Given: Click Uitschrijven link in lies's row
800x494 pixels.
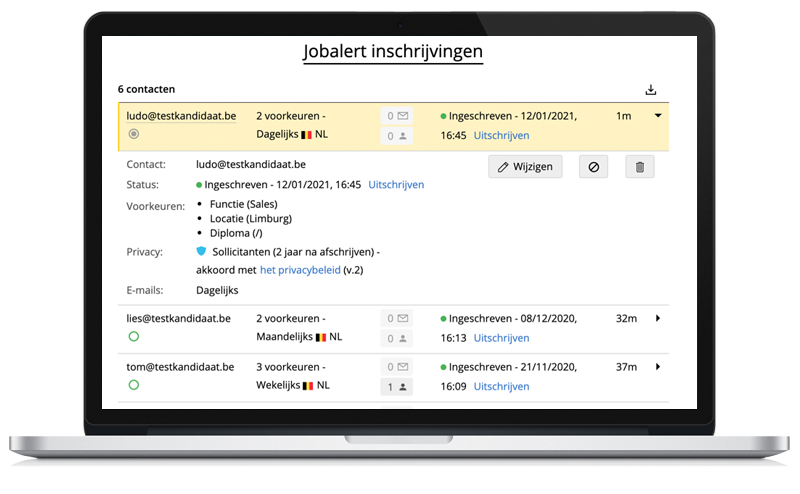Looking at the screenshot, I should tap(501, 338).
